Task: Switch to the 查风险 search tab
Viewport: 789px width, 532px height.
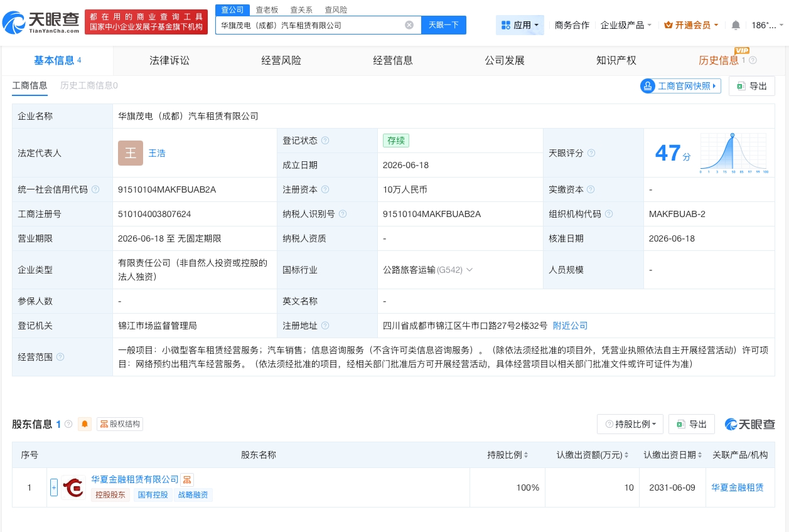Action: (336, 10)
